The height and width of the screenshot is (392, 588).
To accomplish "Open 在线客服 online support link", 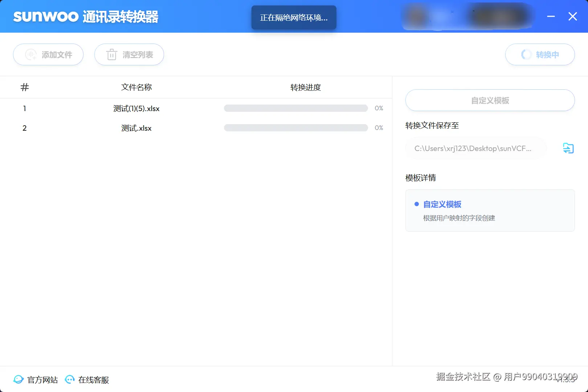I will 87,380.
